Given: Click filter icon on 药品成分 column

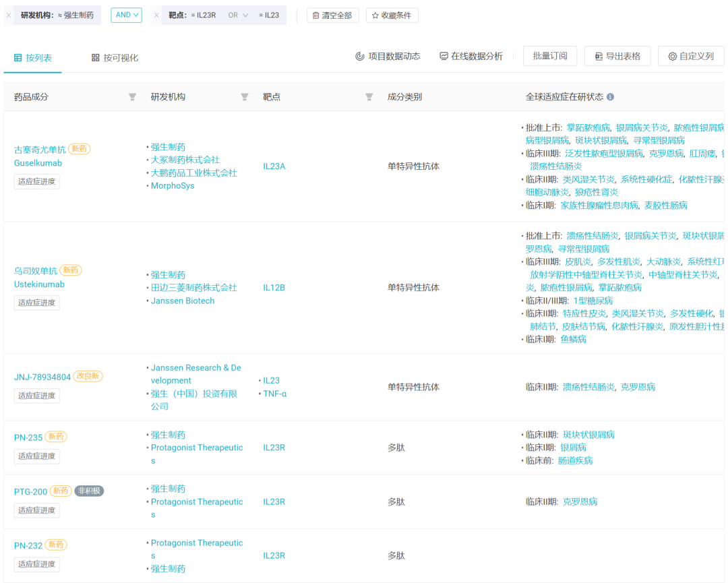Looking at the screenshot, I should [132, 97].
